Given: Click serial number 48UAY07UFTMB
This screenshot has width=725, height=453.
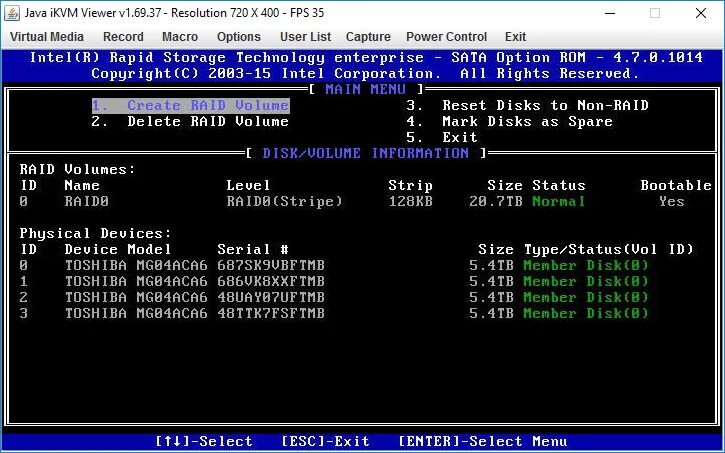Looking at the screenshot, I should pos(270,297).
